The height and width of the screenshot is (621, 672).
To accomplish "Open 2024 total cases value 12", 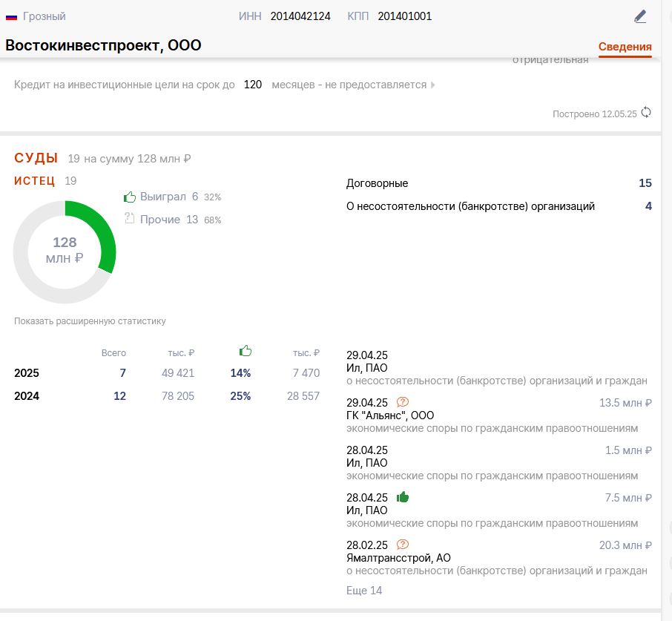I will (x=119, y=396).
